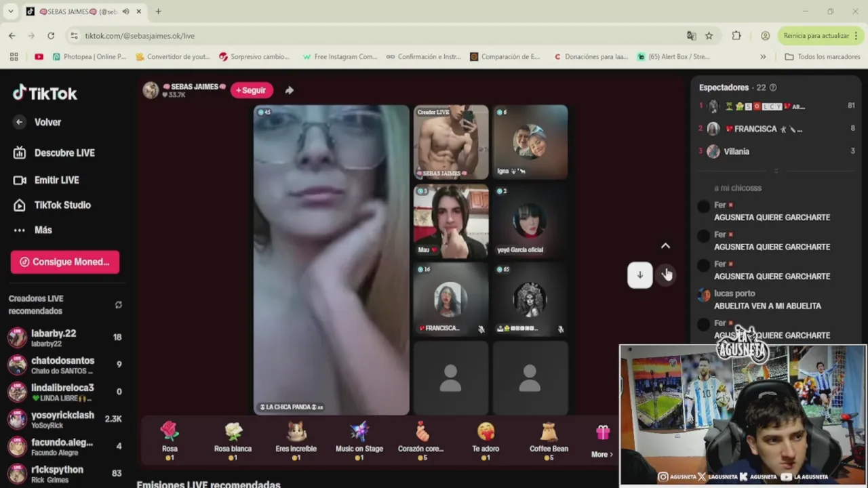The width and height of the screenshot is (868, 488).
Task: Open More gifts
Action: point(602,442)
